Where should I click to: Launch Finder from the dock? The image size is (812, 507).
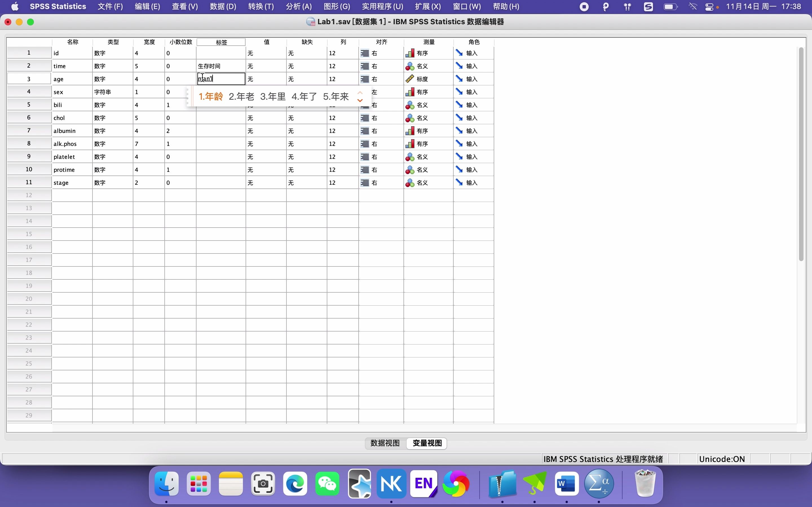[x=167, y=484]
